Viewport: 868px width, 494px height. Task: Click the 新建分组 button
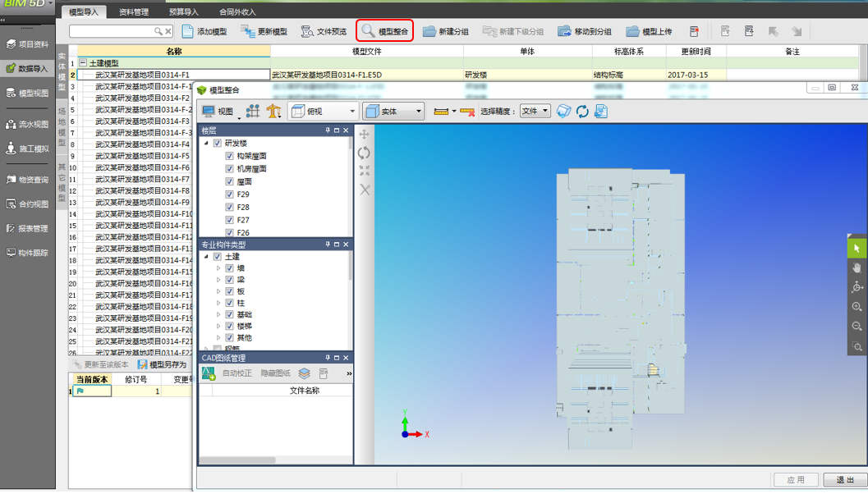tap(446, 31)
